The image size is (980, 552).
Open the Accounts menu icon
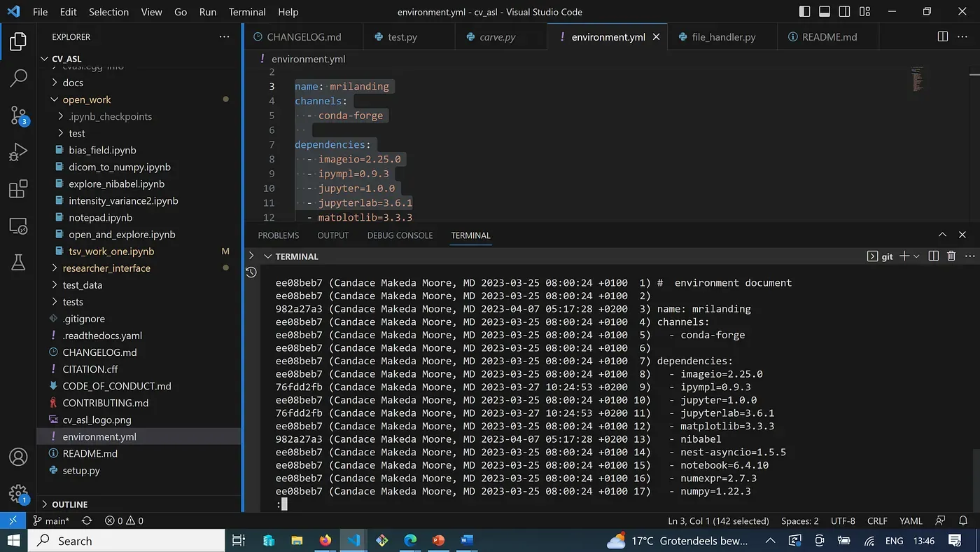coord(18,457)
